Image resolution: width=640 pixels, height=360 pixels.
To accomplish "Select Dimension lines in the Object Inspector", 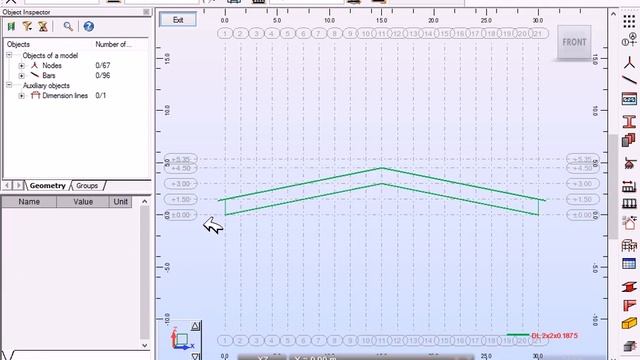I will point(65,96).
